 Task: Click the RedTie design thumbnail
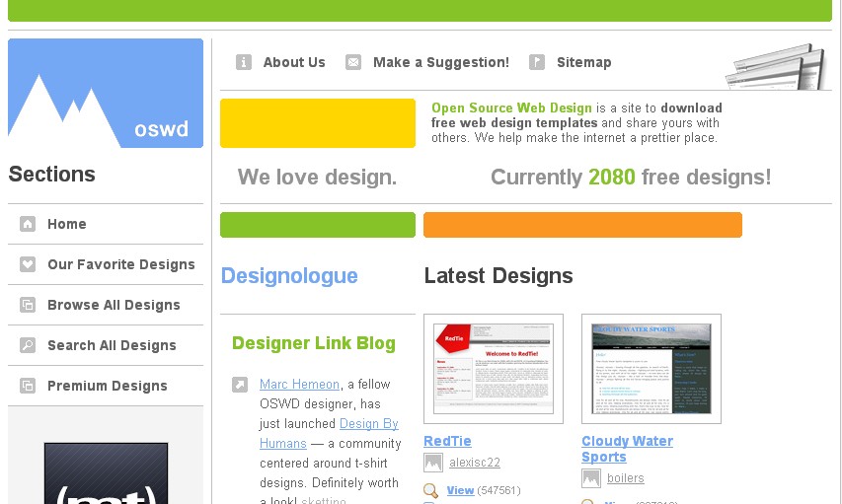pos(494,369)
